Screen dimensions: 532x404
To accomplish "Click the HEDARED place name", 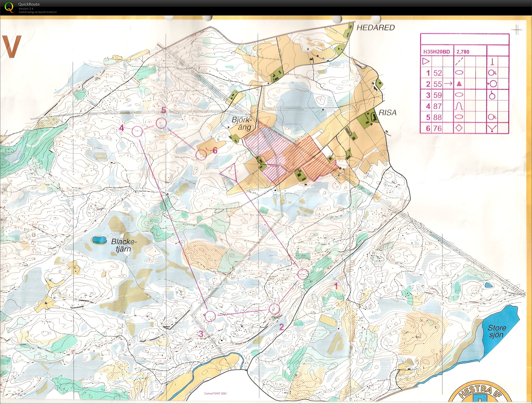I will click(x=375, y=28).
